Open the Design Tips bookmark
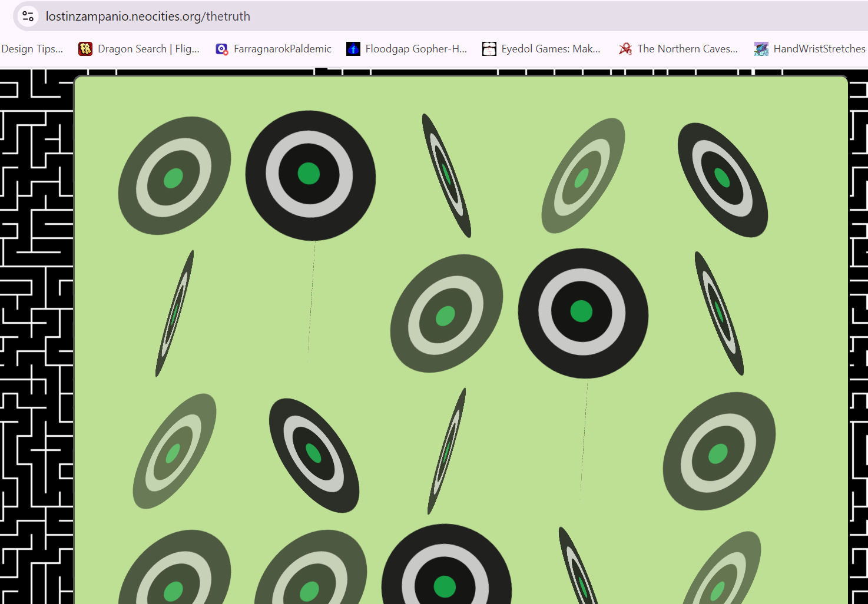Viewport: 868px width, 604px height. point(32,49)
